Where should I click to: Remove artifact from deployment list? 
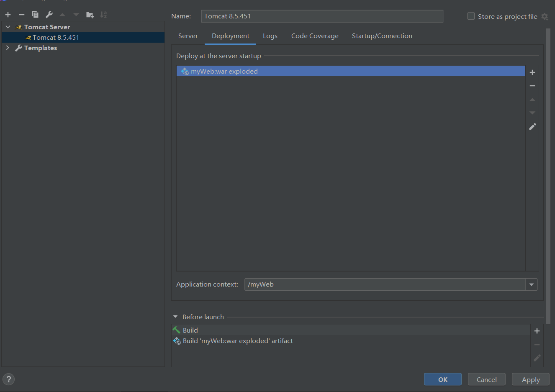(x=532, y=86)
